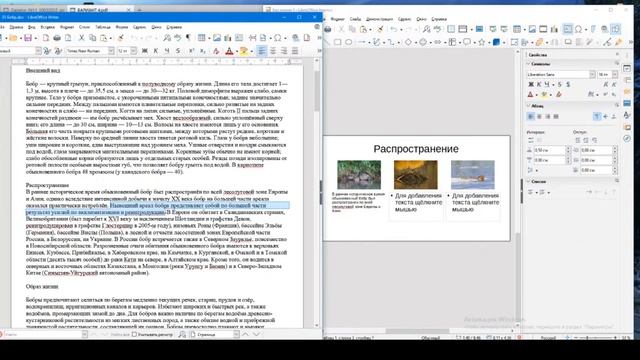Image resolution: width=640 pixels, height=360 pixels.
Task: Open Справка menu in Impress
Action: coord(439,19)
